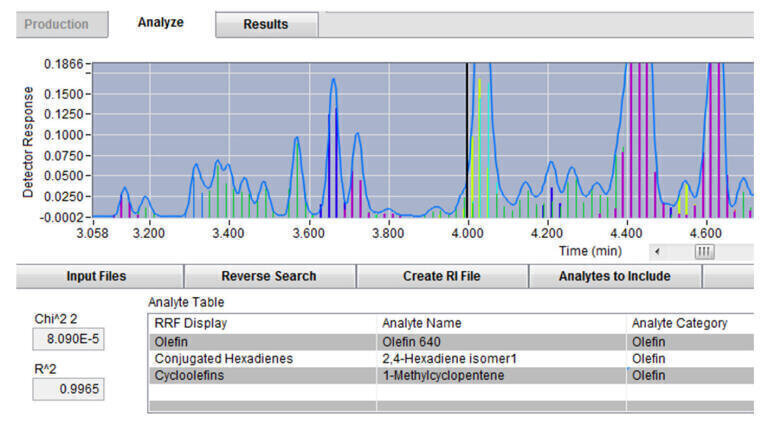This screenshot has width=768, height=432.
Task: Click Create RI File button
Action: click(442, 276)
